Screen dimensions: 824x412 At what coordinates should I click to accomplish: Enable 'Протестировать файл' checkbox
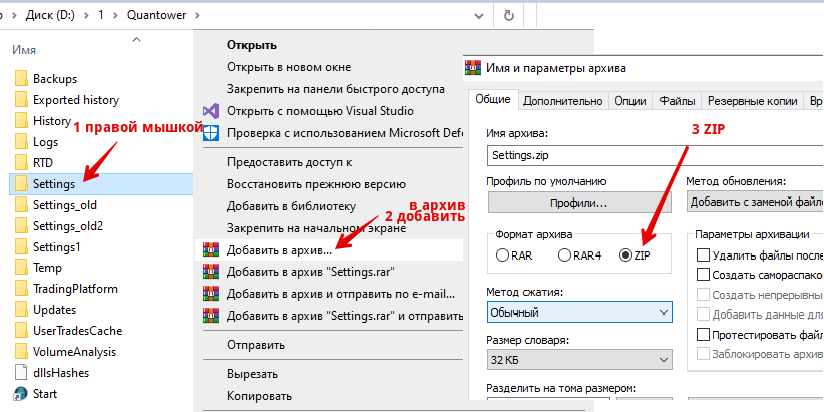coord(703,335)
